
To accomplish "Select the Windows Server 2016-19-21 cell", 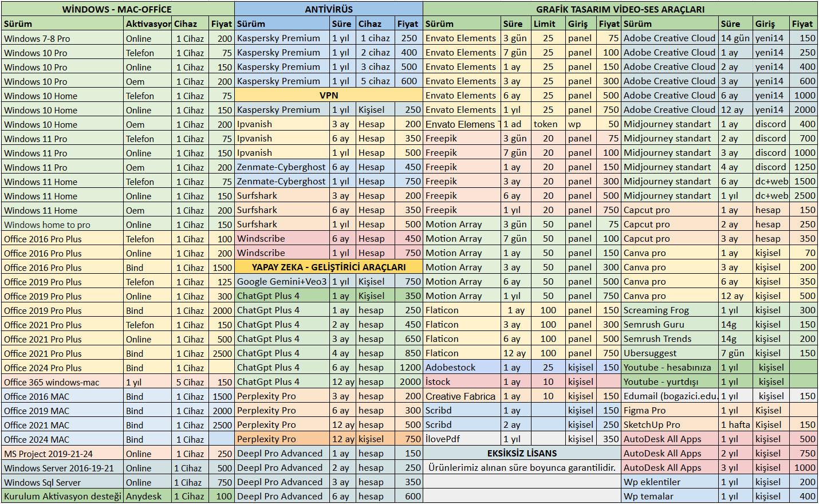I will click(59, 468).
